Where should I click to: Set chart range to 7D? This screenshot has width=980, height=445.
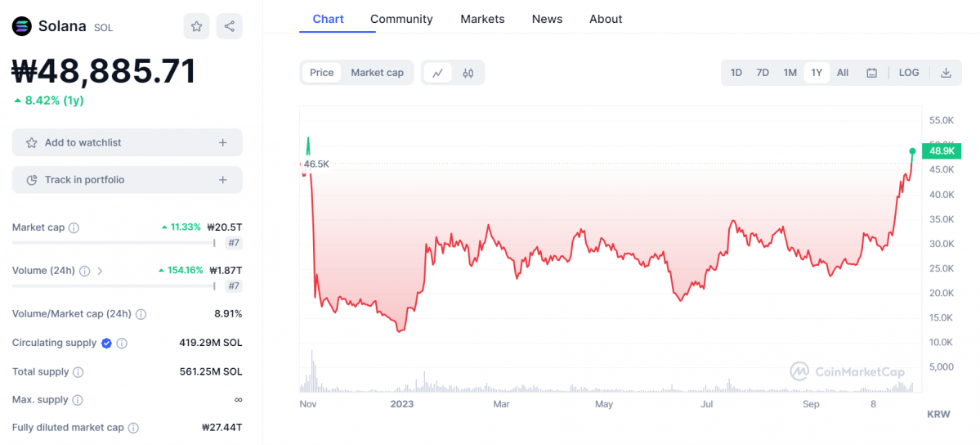click(763, 73)
